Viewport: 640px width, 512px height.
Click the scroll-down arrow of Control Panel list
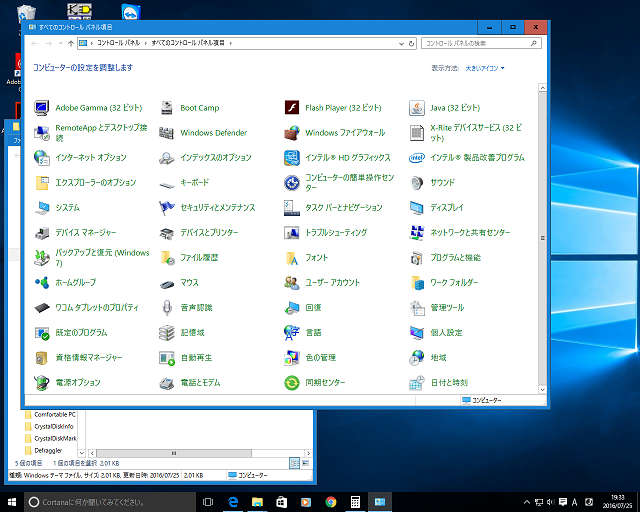[542, 390]
